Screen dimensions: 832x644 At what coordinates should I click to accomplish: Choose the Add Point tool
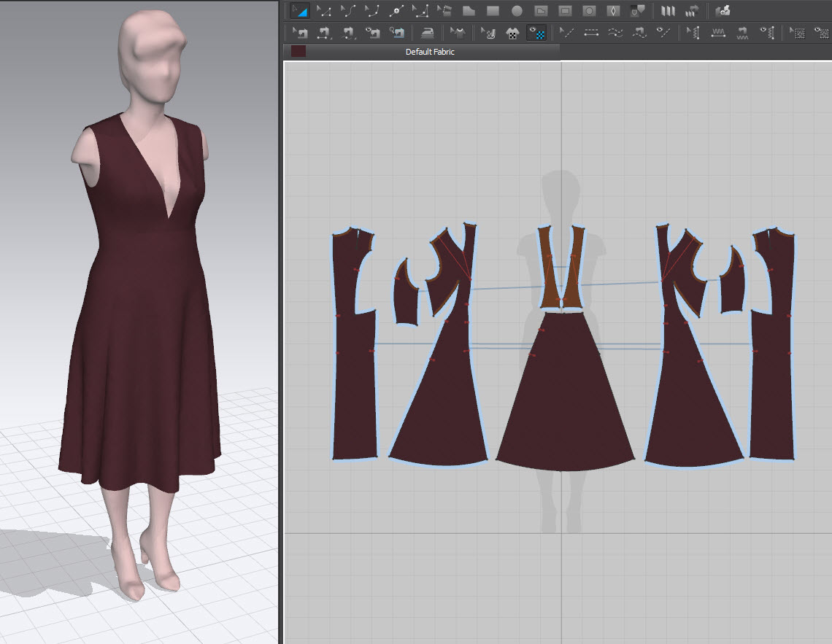pyautogui.click(x=396, y=11)
